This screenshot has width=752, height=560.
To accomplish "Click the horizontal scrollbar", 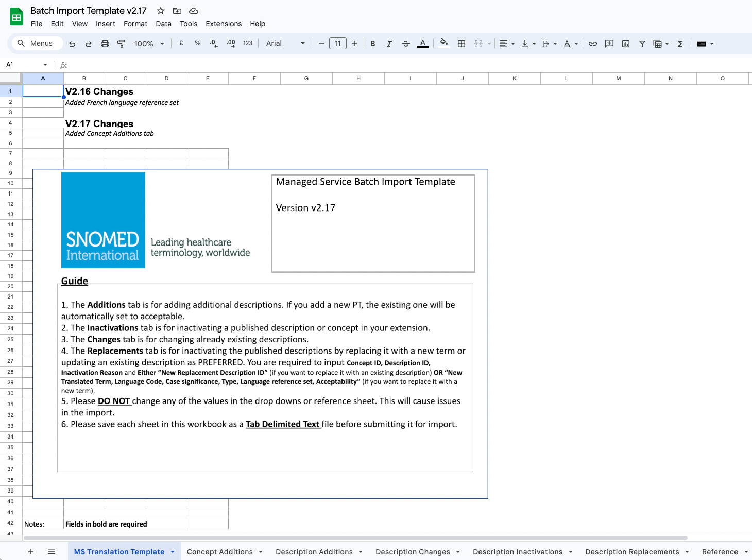I will [355, 538].
